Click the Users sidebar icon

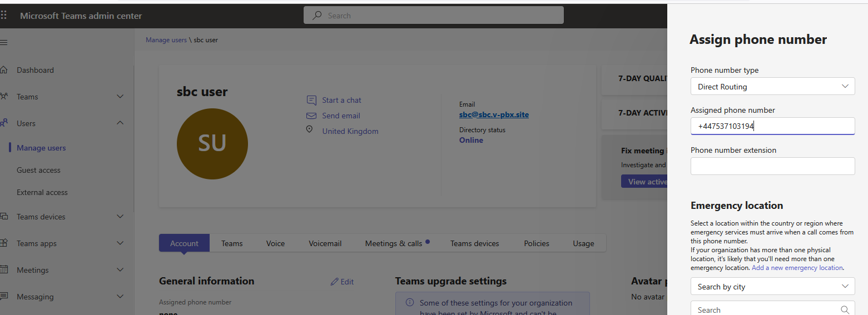coord(4,123)
